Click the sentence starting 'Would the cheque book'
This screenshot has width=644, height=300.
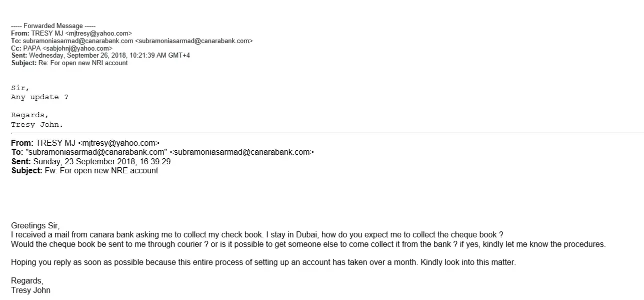click(x=308, y=244)
